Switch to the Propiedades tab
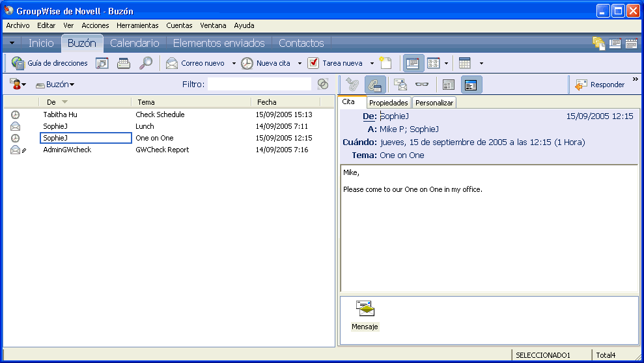644x363 pixels. coord(389,103)
